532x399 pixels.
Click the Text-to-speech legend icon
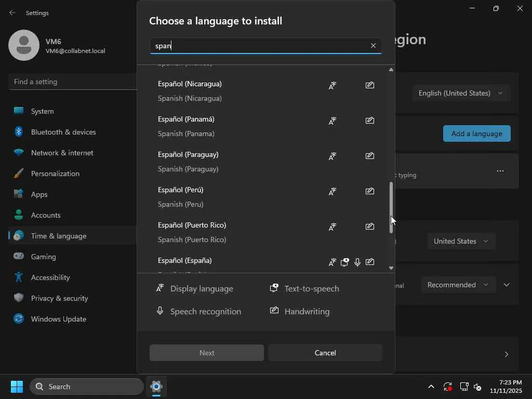click(274, 288)
